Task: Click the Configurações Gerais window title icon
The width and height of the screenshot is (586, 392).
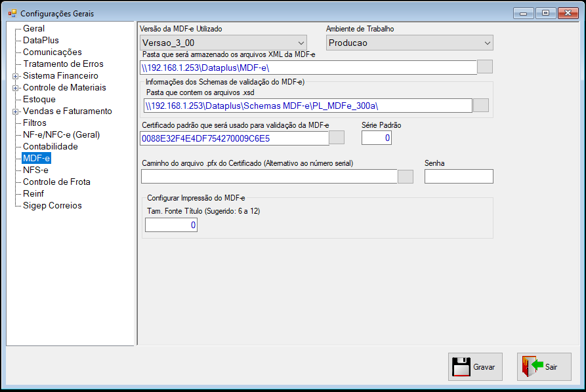Action: pos(12,14)
